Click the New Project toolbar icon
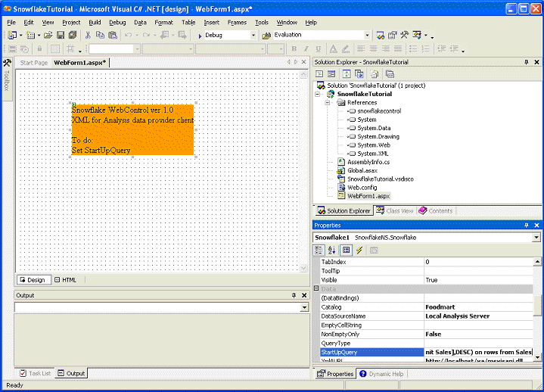544x392 pixels. tap(12, 35)
